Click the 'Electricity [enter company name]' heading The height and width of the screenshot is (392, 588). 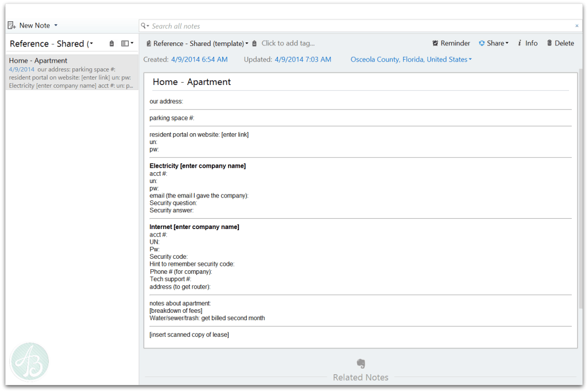pyautogui.click(x=198, y=166)
